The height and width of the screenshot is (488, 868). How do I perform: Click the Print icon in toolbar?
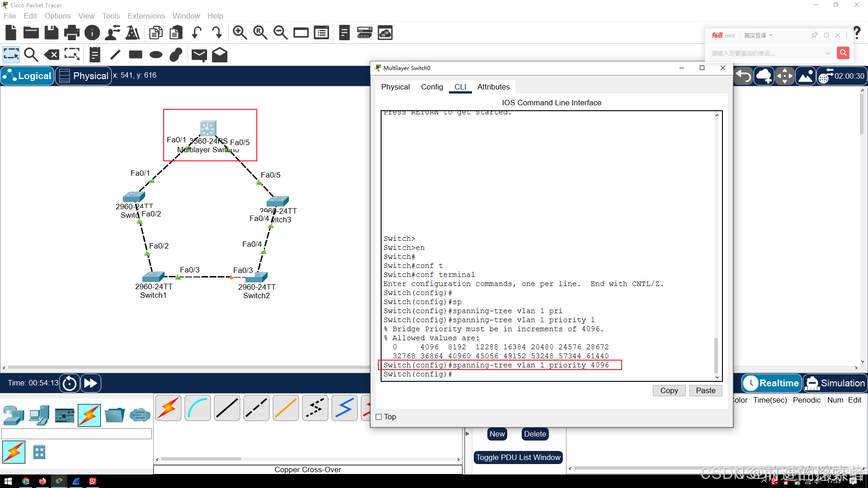[x=71, y=33]
